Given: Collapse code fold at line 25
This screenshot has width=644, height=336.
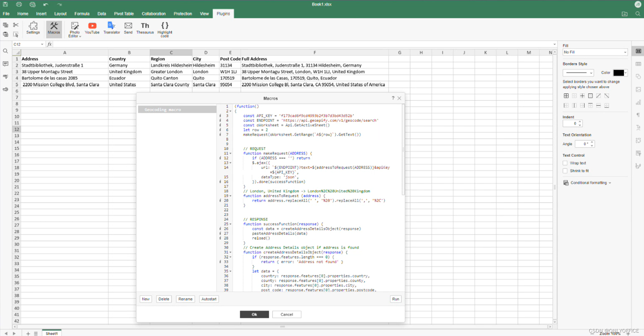Looking at the screenshot, I should 230,224.
